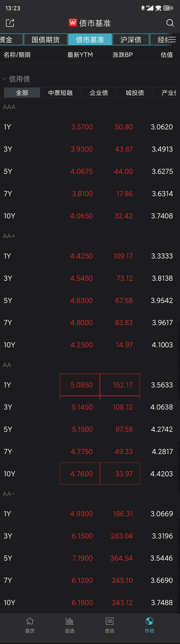
Task: Filter by 企业债
Action: click(x=99, y=93)
